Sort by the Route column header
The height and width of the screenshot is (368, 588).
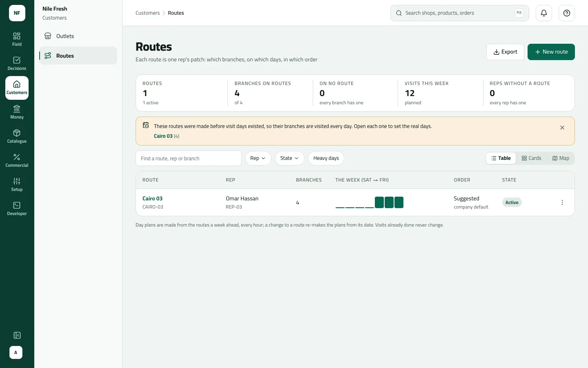click(150, 180)
